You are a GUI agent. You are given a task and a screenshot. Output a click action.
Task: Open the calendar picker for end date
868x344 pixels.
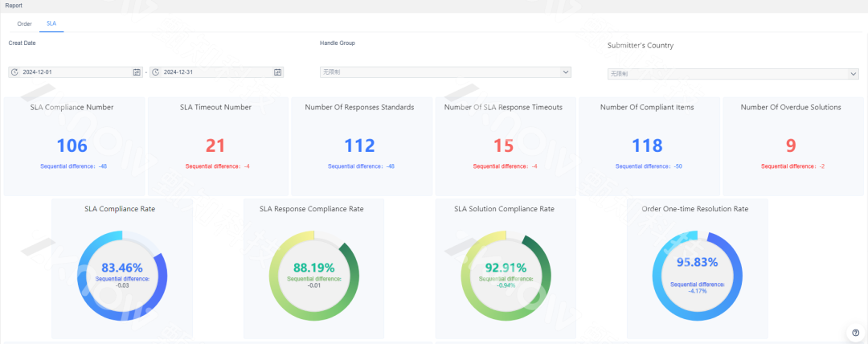(x=278, y=72)
